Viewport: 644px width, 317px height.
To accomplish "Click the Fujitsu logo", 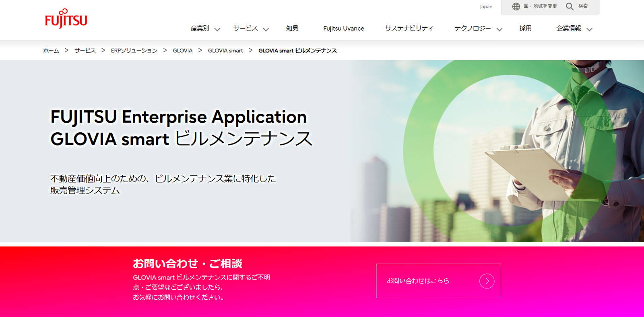I will coord(66,19).
